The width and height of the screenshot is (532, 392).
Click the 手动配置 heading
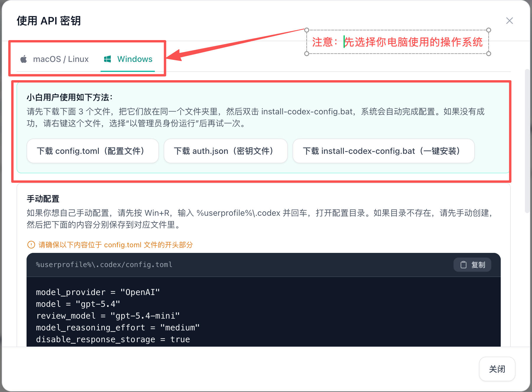click(x=43, y=199)
